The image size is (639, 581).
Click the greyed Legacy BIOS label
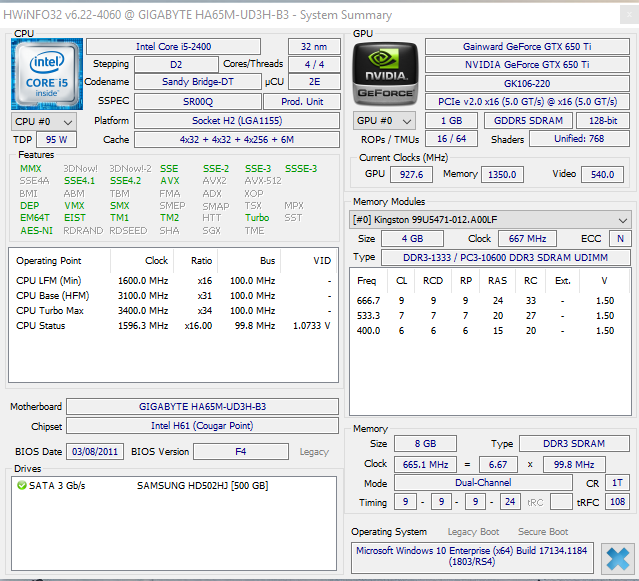(314, 452)
